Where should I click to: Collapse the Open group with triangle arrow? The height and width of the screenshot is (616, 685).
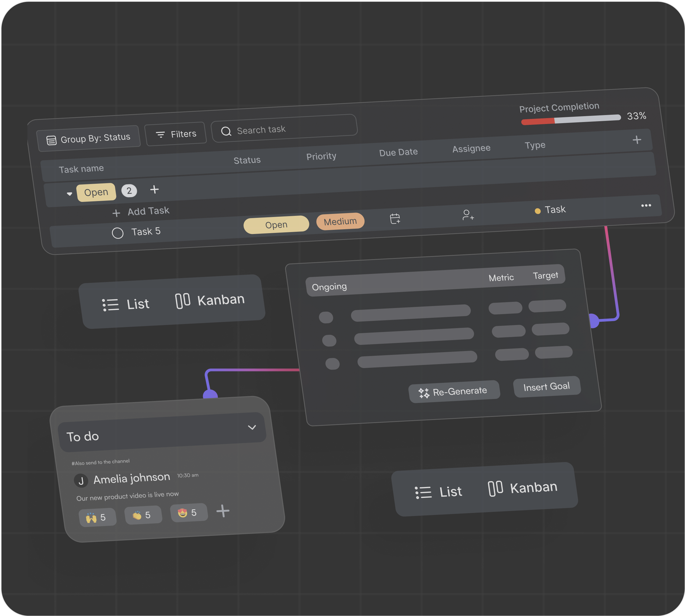click(69, 194)
